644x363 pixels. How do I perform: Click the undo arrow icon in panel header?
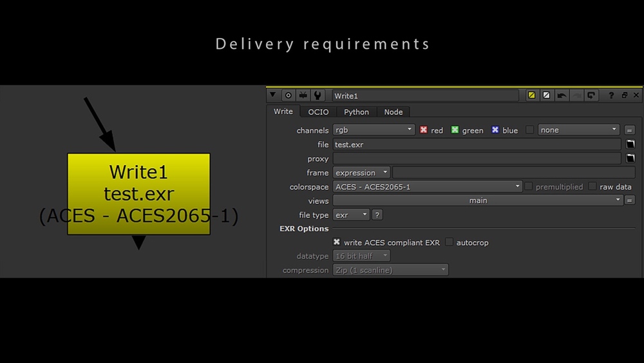562,95
